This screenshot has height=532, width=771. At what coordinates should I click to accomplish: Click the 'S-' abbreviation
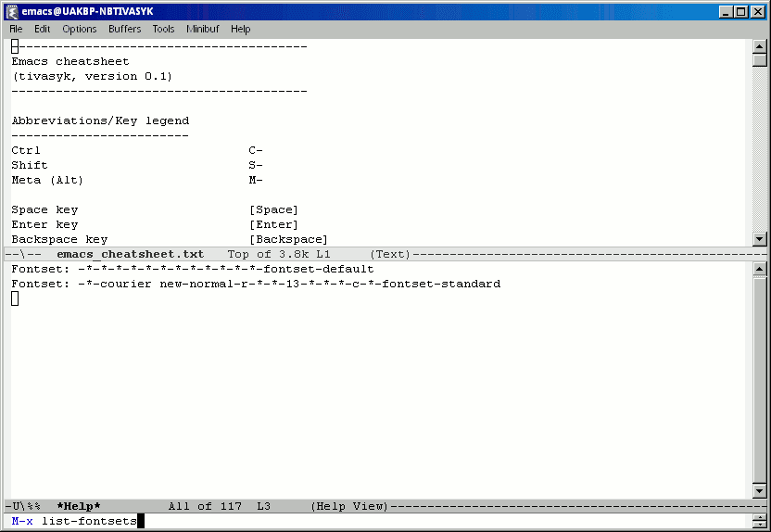coord(256,165)
